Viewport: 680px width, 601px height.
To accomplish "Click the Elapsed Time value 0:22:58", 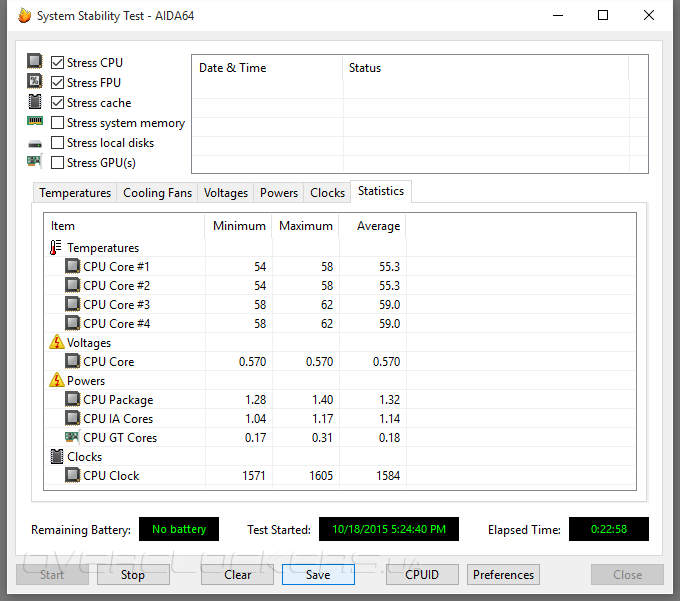I will pyautogui.click(x=609, y=529).
